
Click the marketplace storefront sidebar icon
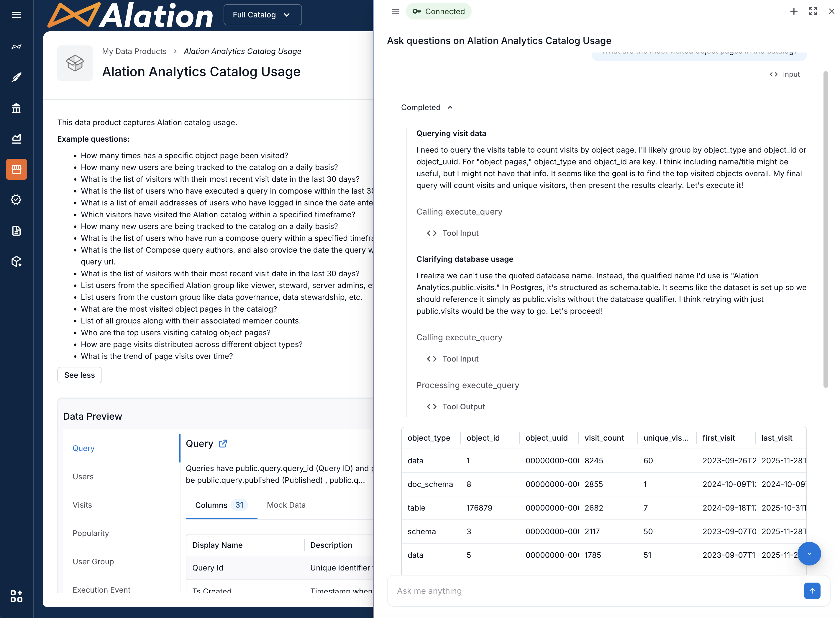coord(16,169)
